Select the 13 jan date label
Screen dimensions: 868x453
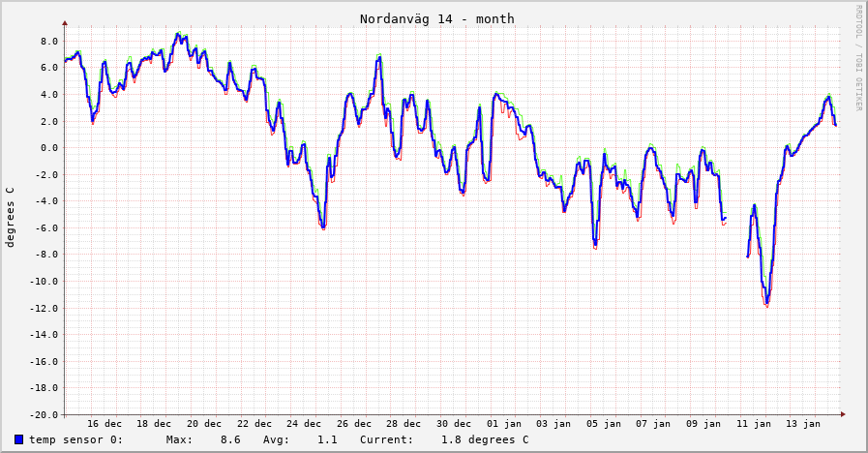point(803,423)
